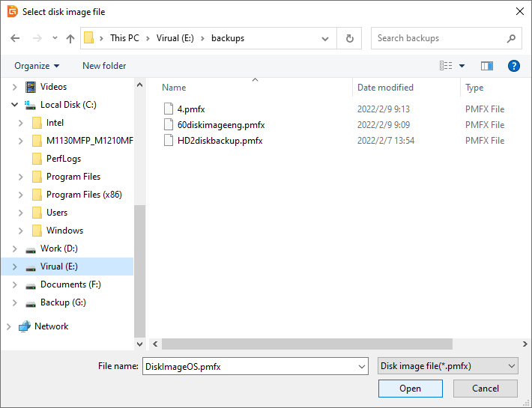Click the search magnifier icon
This screenshot has width=532, height=408.
point(511,38)
